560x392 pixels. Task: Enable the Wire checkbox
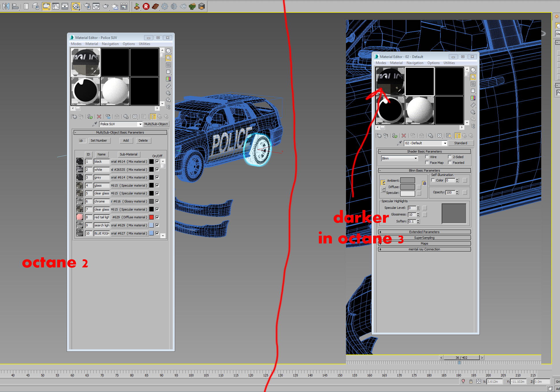pos(427,157)
